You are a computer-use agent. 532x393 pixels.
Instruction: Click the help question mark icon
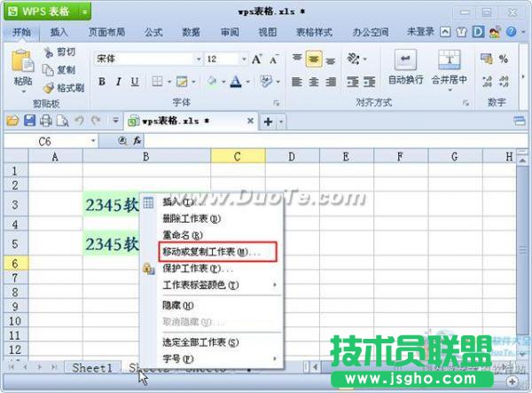pos(512,32)
